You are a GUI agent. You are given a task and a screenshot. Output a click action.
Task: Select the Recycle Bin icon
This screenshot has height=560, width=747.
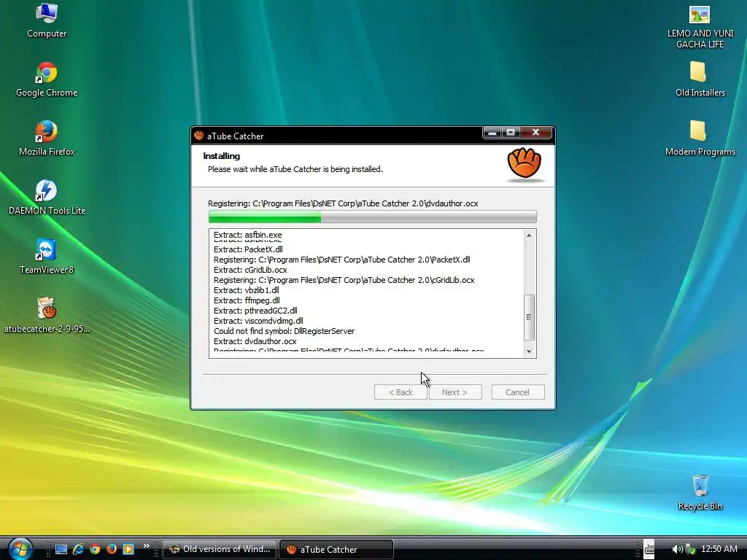tap(700, 494)
